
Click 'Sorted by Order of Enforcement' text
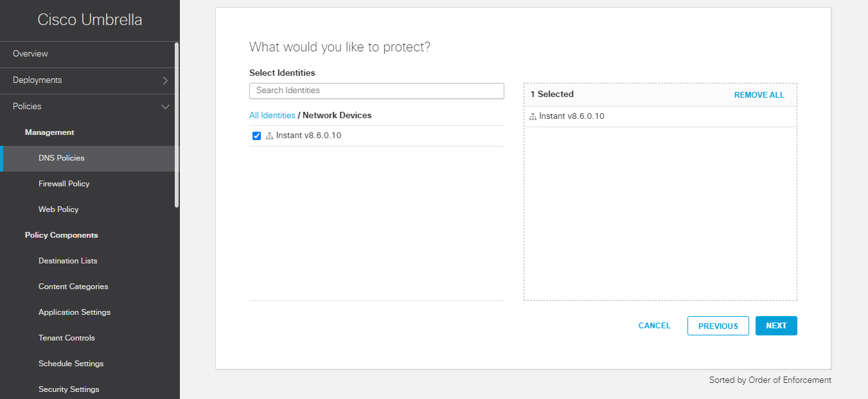[x=770, y=380]
